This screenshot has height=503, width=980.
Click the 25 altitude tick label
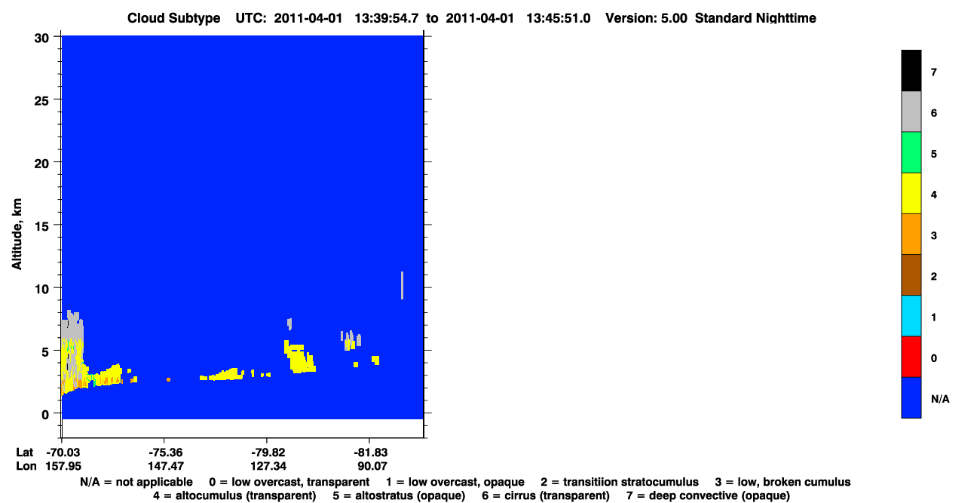click(43, 100)
